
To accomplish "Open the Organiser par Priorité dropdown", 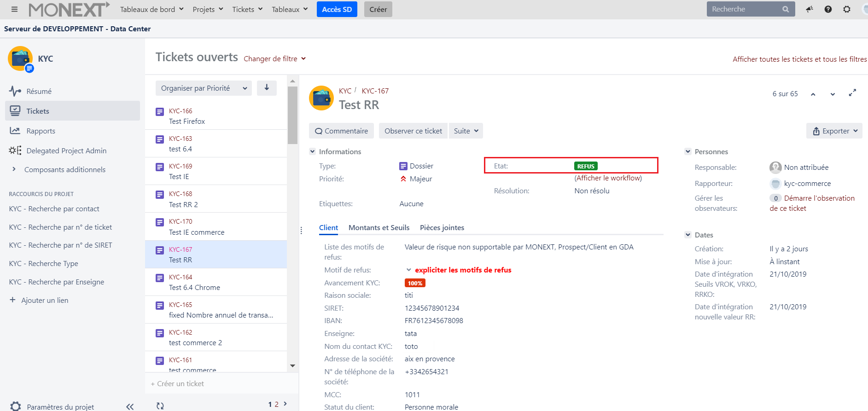I will (204, 88).
